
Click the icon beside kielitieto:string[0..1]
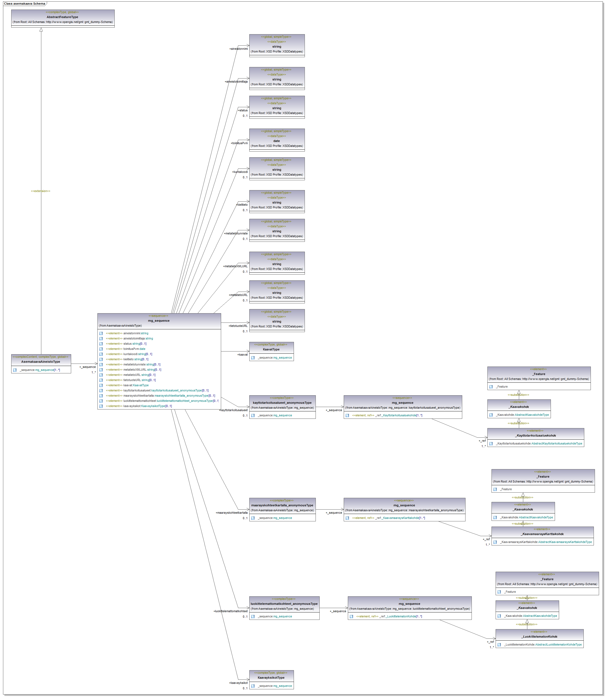click(101, 359)
